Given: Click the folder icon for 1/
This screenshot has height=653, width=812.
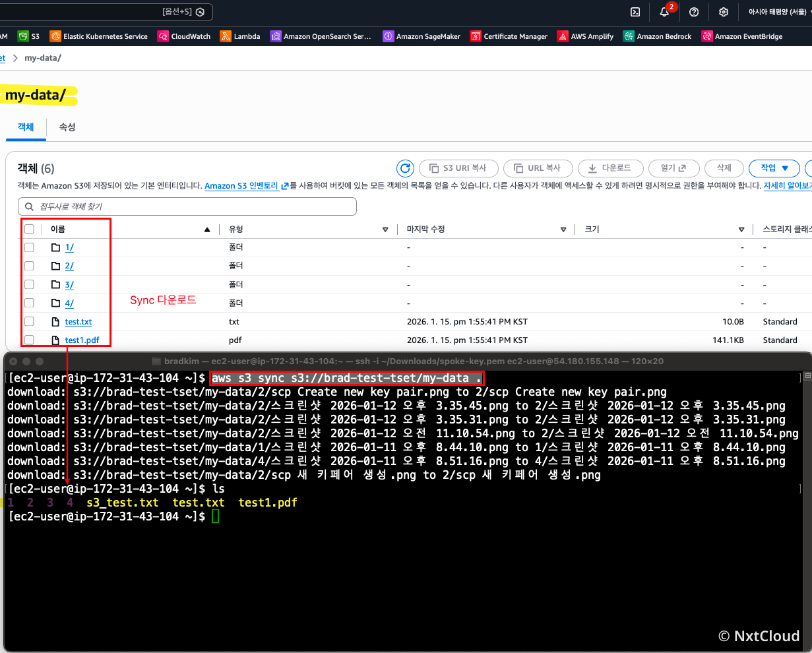Looking at the screenshot, I should click(56, 247).
